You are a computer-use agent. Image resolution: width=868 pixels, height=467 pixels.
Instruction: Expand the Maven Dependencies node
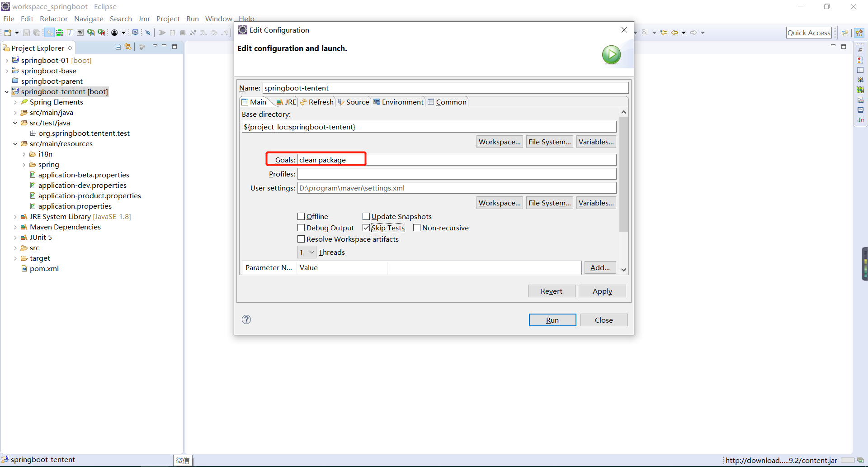tap(15, 227)
